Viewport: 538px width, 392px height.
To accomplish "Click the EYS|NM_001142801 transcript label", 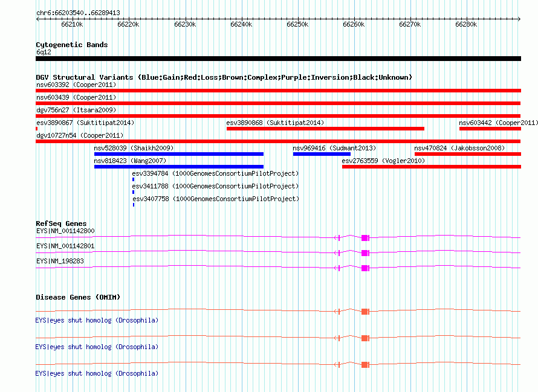I will point(65,246).
